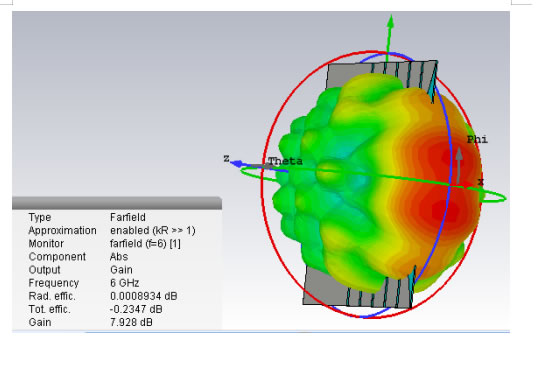The image size is (546, 392).
Task: Click the blue z-axis arrow tip
Action: pos(237,163)
